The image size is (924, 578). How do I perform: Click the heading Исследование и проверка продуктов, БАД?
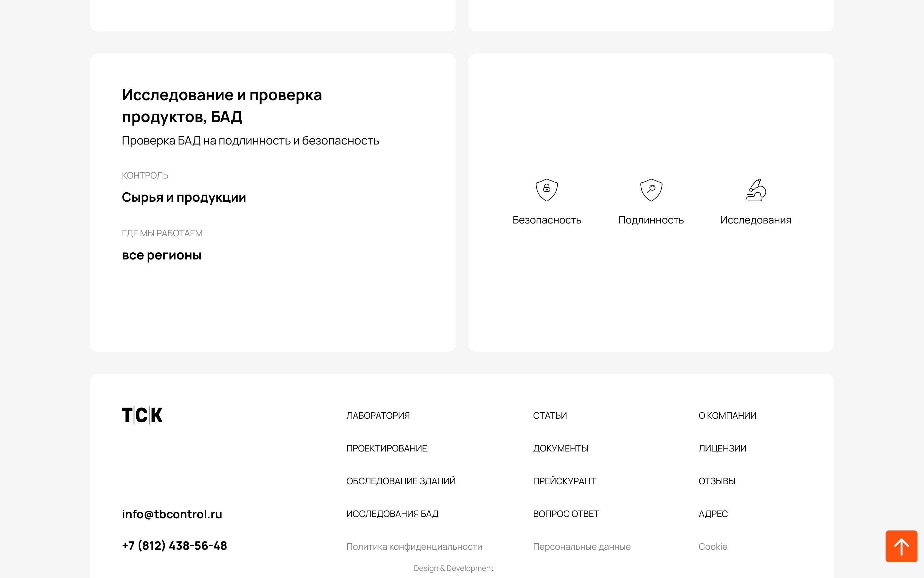[221, 106]
